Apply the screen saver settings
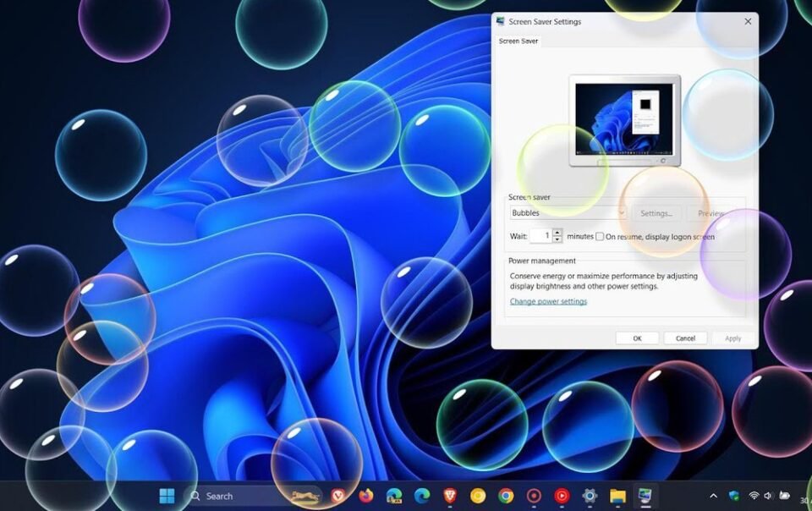This screenshot has height=511, width=812. click(732, 338)
